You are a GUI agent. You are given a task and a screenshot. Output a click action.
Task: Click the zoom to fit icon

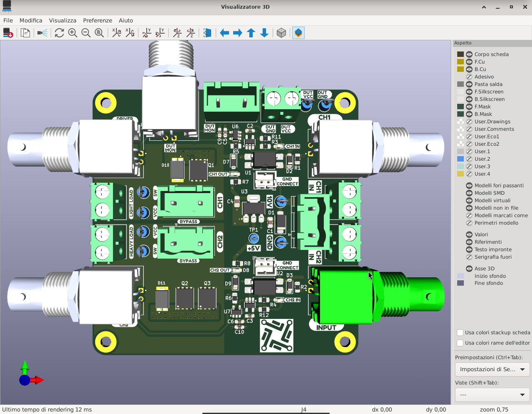[99, 33]
